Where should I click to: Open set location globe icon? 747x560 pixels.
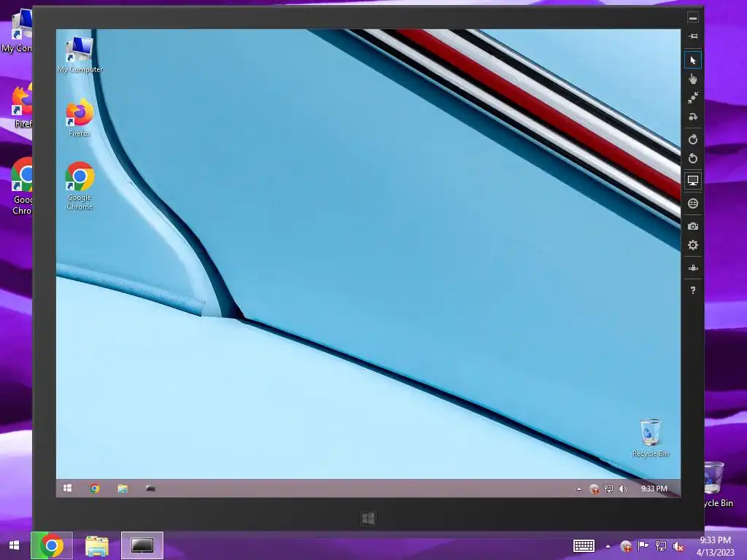click(x=693, y=204)
